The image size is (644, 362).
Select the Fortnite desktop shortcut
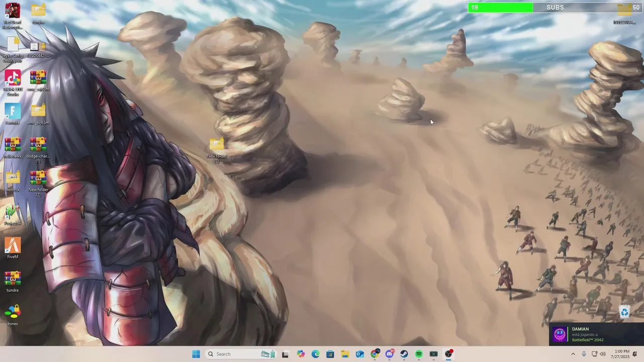13,114
